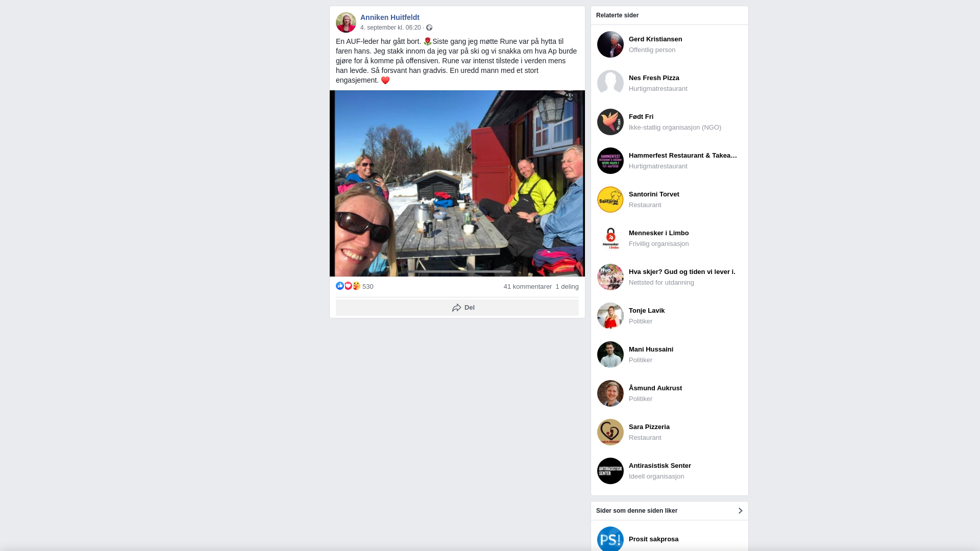The height and width of the screenshot is (551, 980).
Task: Open the Antirasistisk Senter logo icon
Action: (610, 471)
